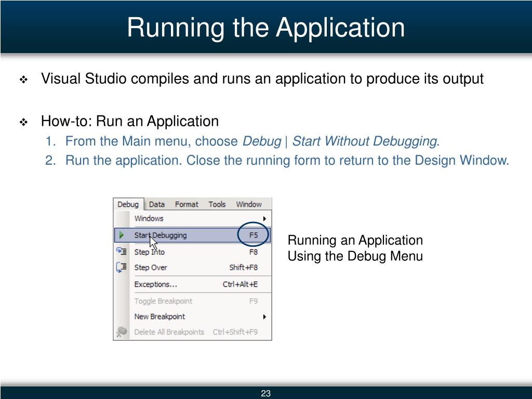The height and width of the screenshot is (399, 532).
Task: Open the Window menu
Action: click(x=249, y=204)
